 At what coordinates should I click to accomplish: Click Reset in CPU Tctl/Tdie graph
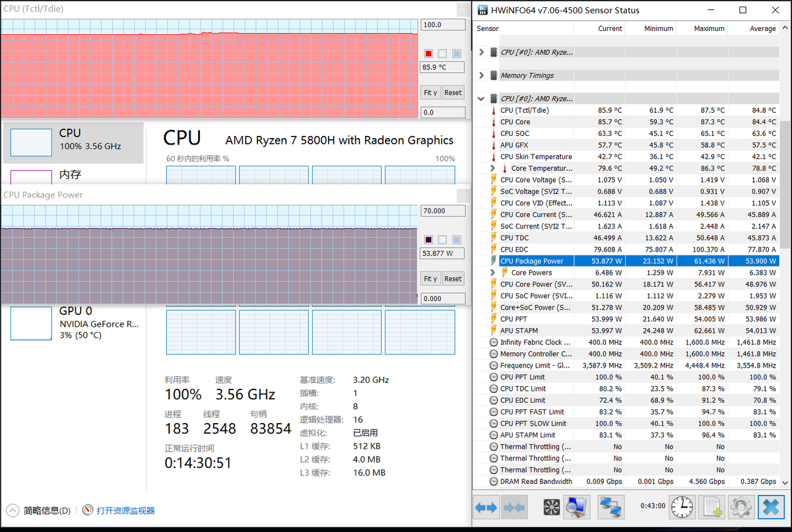453,92
